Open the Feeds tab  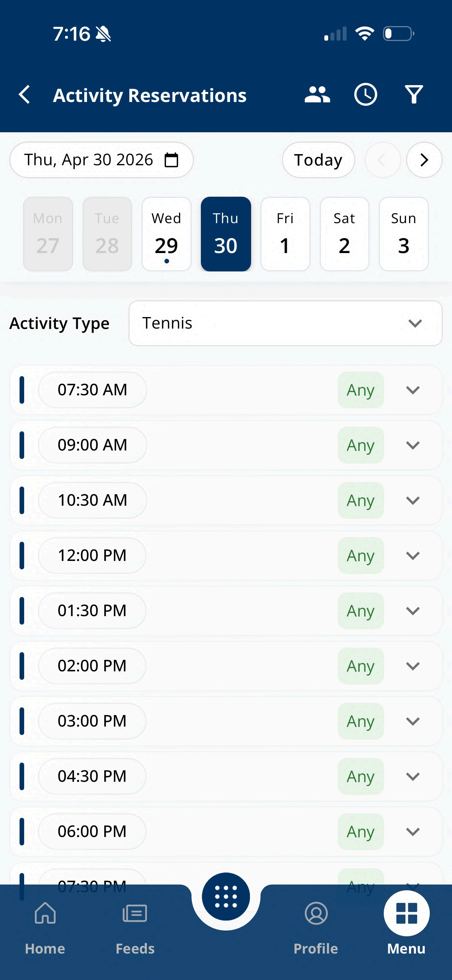[135, 928]
